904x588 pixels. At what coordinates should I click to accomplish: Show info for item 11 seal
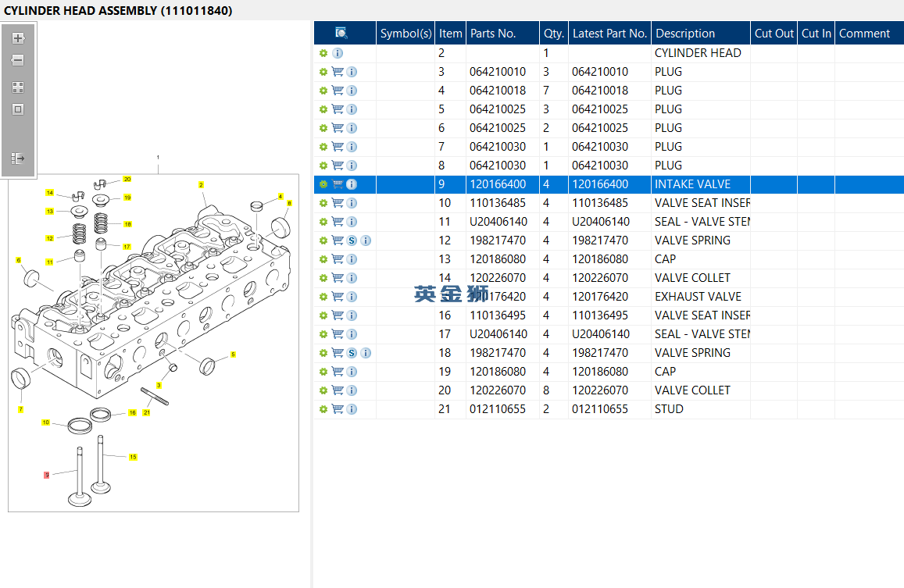coord(352,222)
